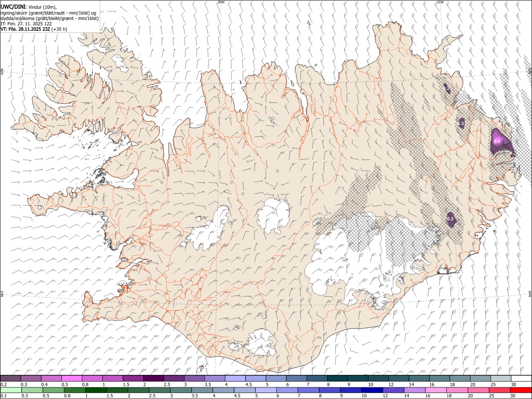Select the lower legend swatch between 2.5 and 3
This screenshot has width=532, height=399.
[x=160, y=390]
